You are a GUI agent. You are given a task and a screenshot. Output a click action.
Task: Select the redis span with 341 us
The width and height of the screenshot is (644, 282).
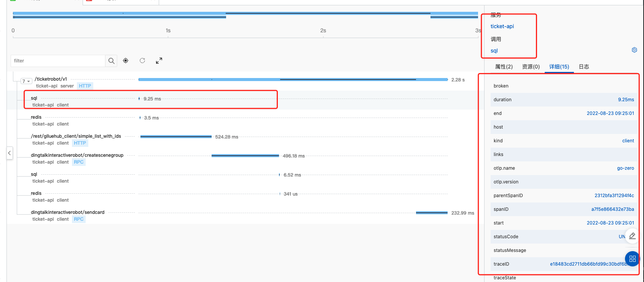[x=36, y=193]
